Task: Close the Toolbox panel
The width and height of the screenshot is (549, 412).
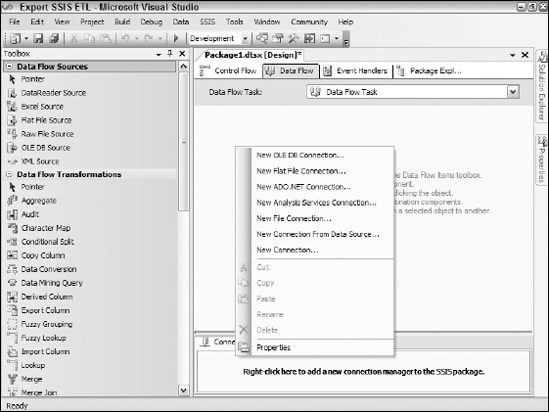Action: (x=182, y=54)
